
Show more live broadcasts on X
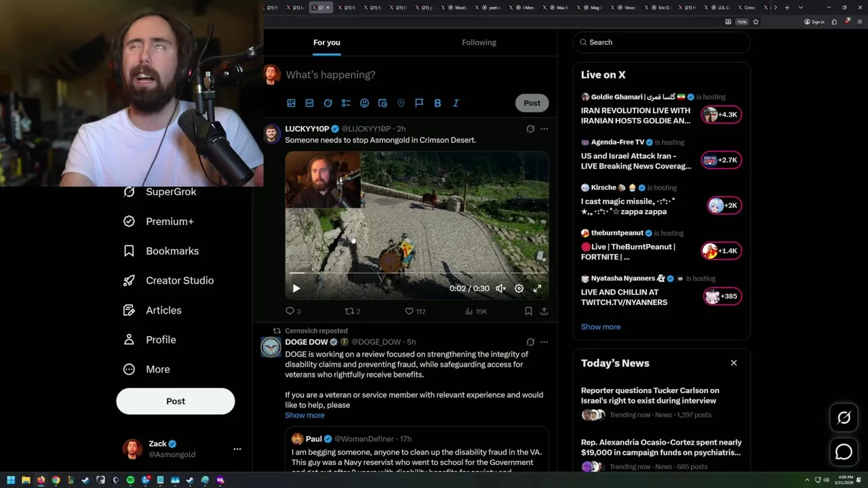tap(600, 327)
